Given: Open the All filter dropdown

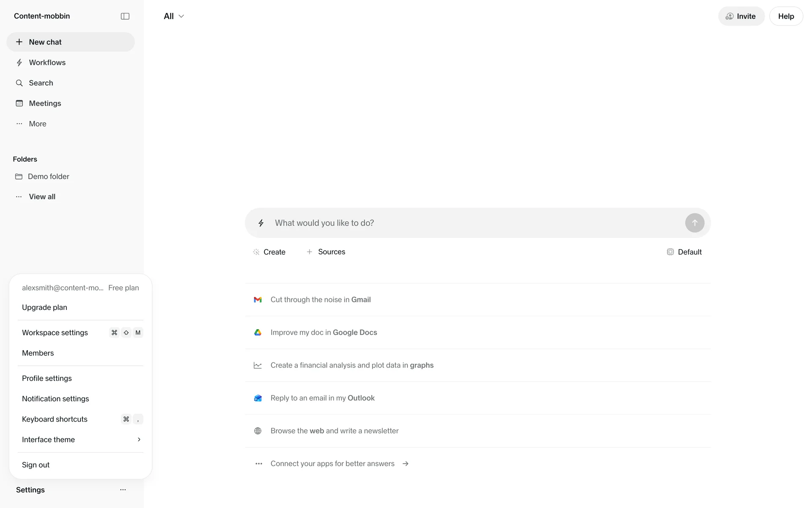Looking at the screenshot, I should point(174,16).
